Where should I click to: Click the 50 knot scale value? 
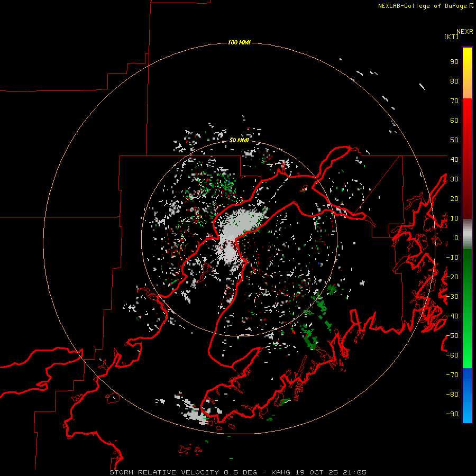tap(454, 140)
